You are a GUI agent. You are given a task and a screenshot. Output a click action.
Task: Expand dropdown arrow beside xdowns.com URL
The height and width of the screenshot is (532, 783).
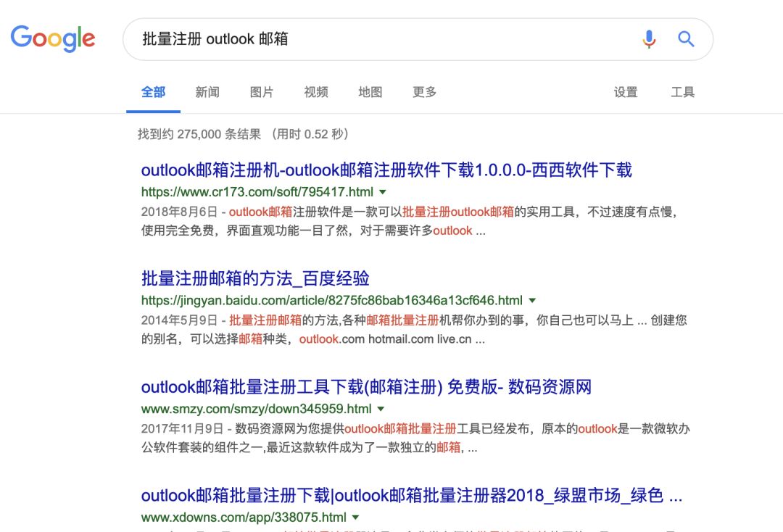[355, 518]
